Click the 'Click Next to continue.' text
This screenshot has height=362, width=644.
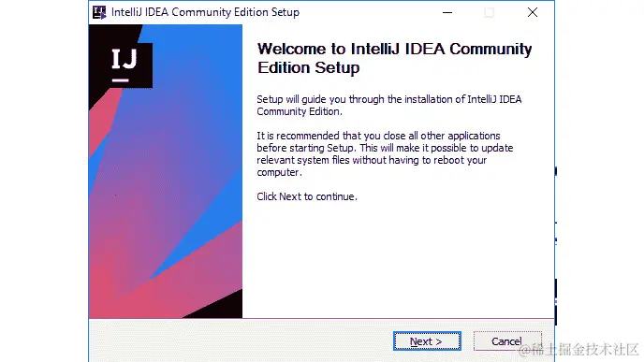[x=307, y=196]
